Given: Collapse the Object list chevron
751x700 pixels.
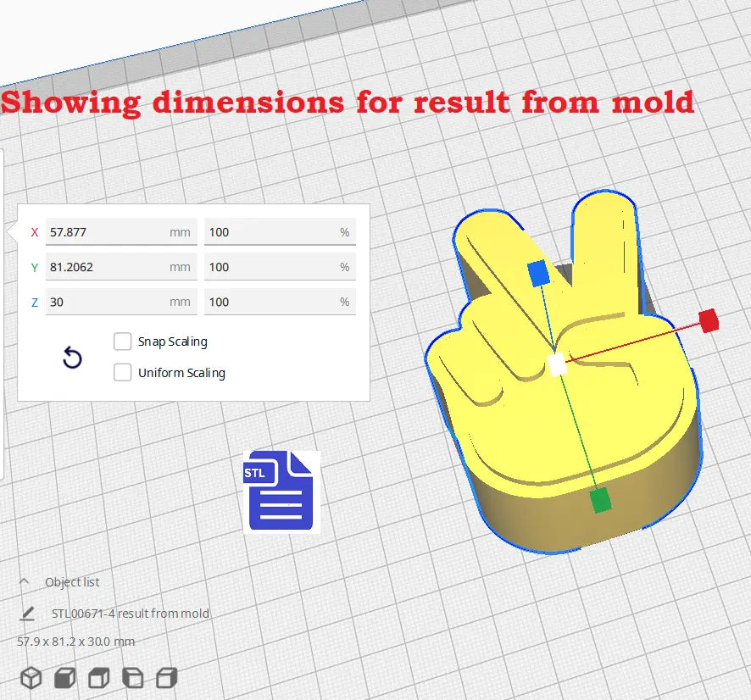Looking at the screenshot, I should [25, 582].
